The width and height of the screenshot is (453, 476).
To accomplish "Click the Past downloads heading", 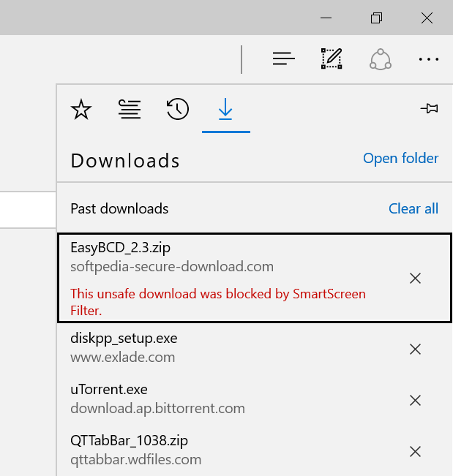I will (x=119, y=209).
